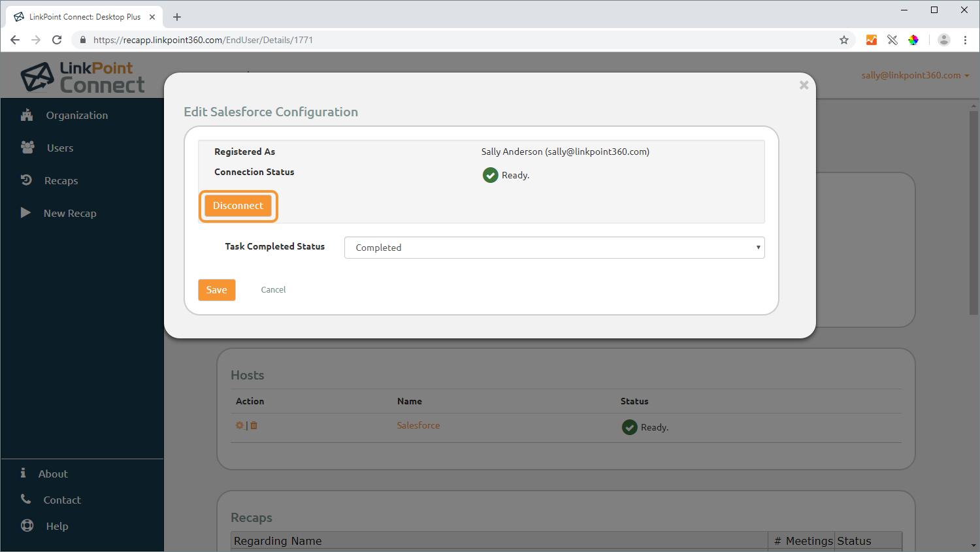Click the Hosts Name column header
This screenshot has height=552, width=980.
click(410, 401)
